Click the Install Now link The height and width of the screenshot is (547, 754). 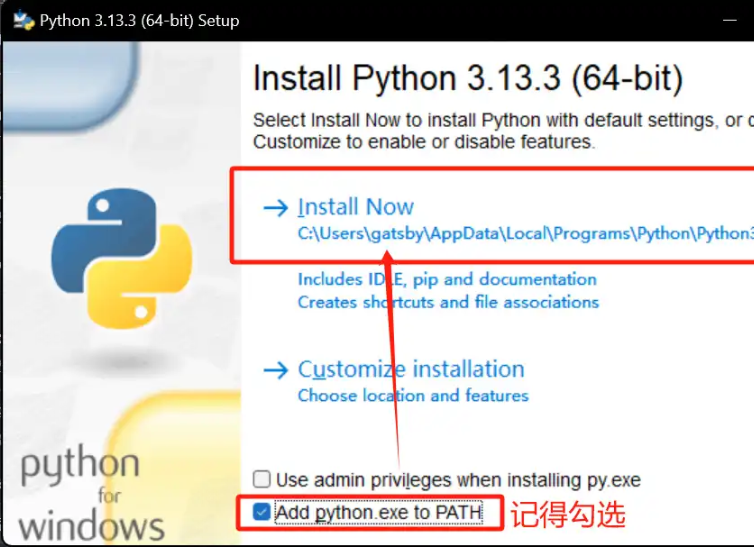pyautogui.click(x=355, y=207)
